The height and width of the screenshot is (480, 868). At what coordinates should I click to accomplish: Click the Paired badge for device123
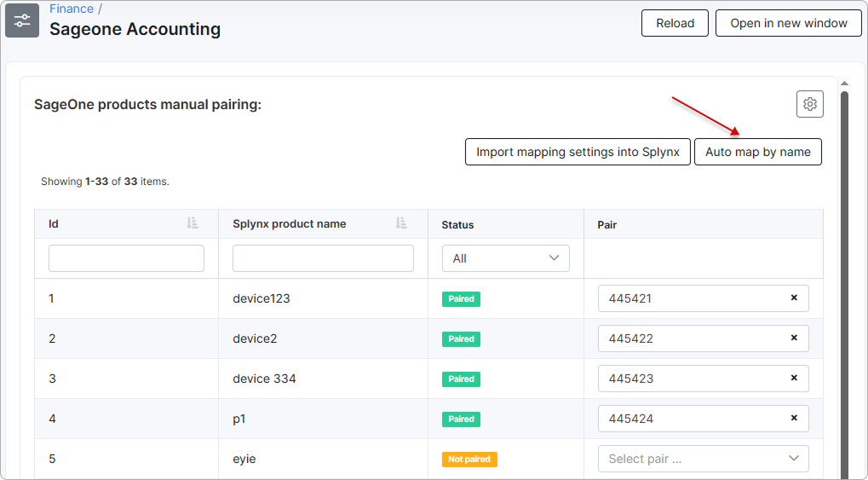(461, 298)
